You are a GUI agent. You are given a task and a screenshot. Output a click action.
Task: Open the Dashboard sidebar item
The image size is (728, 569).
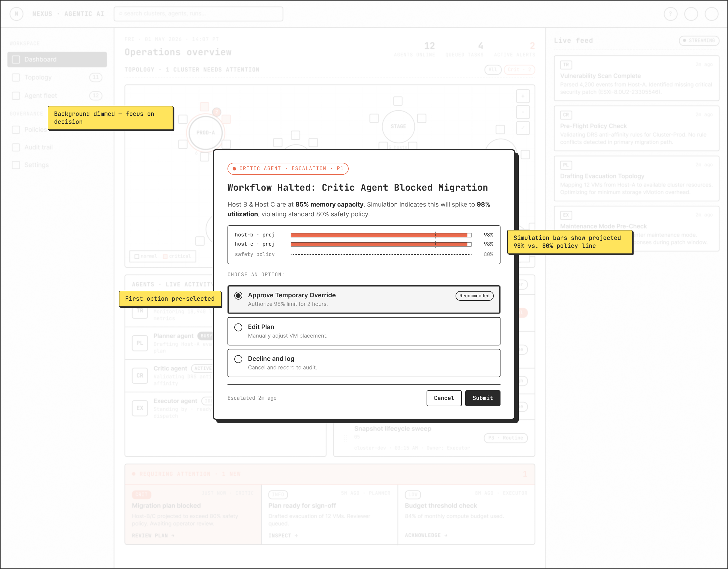(x=57, y=59)
